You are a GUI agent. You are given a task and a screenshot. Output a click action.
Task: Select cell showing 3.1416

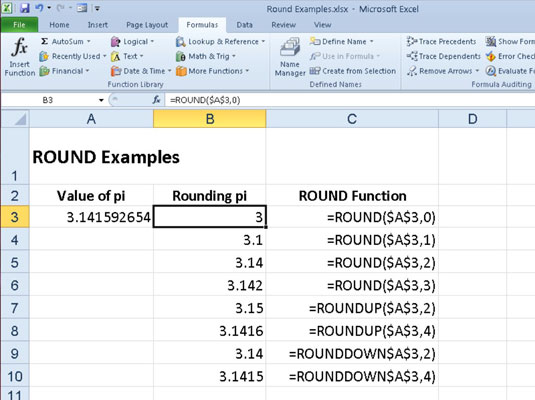(209, 330)
